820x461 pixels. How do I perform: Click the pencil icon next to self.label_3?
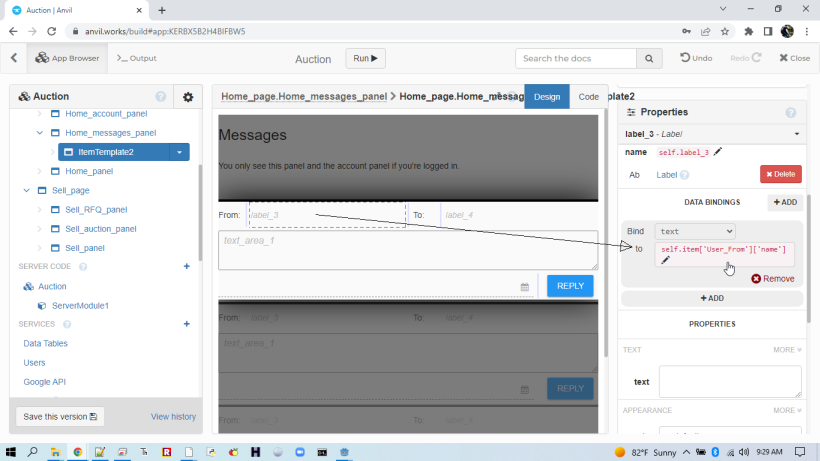coord(718,152)
